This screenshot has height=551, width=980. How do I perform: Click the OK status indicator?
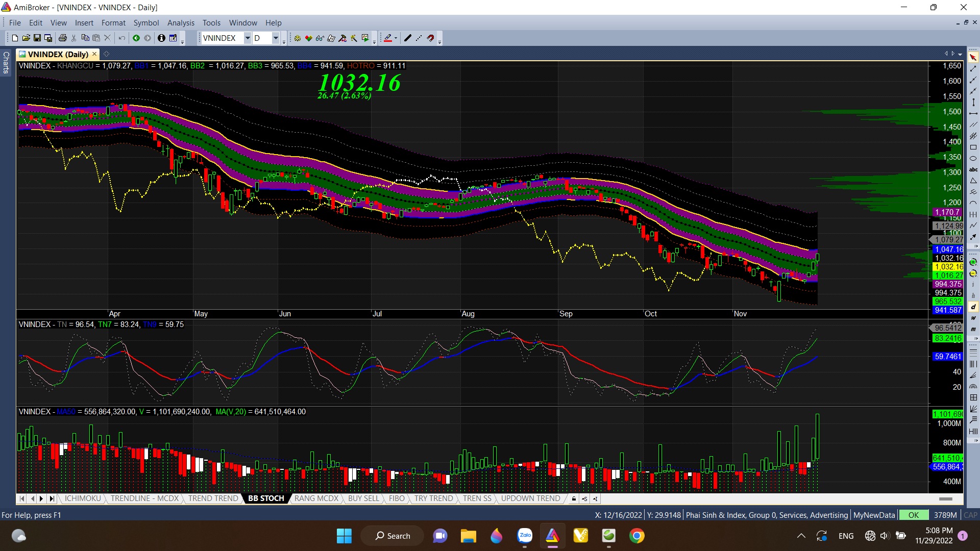tap(914, 515)
